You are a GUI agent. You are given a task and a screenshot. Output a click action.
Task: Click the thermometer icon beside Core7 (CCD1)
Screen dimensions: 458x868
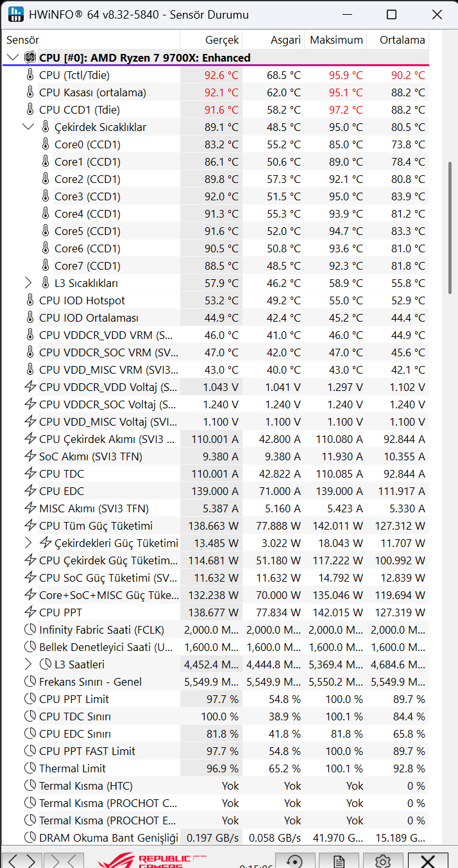(46, 266)
